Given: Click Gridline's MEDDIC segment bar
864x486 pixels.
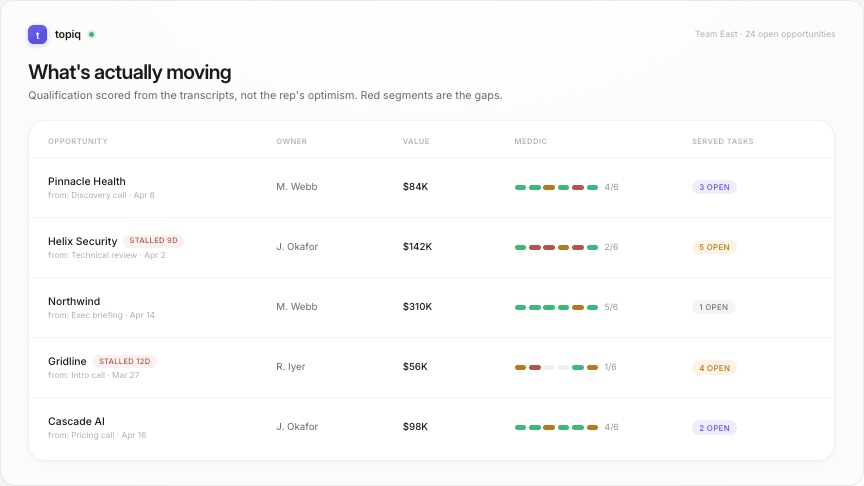Looking at the screenshot, I should click(x=557, y=368).
